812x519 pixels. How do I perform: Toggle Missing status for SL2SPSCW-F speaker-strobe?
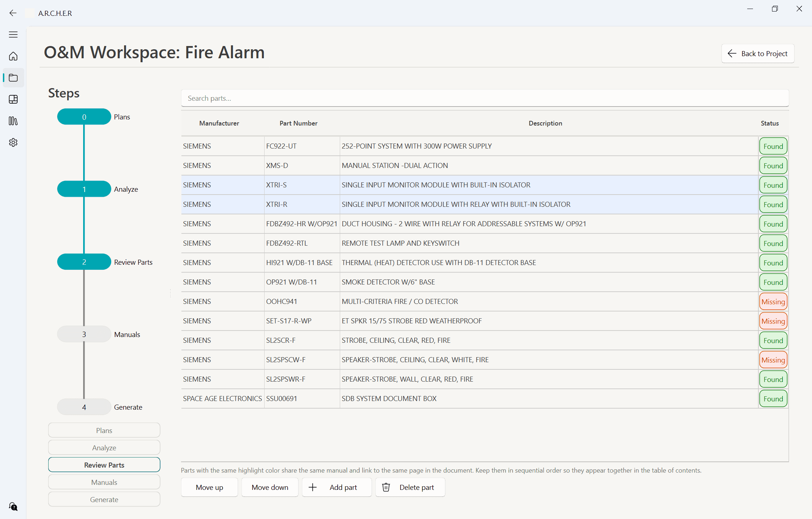point(773,360)
